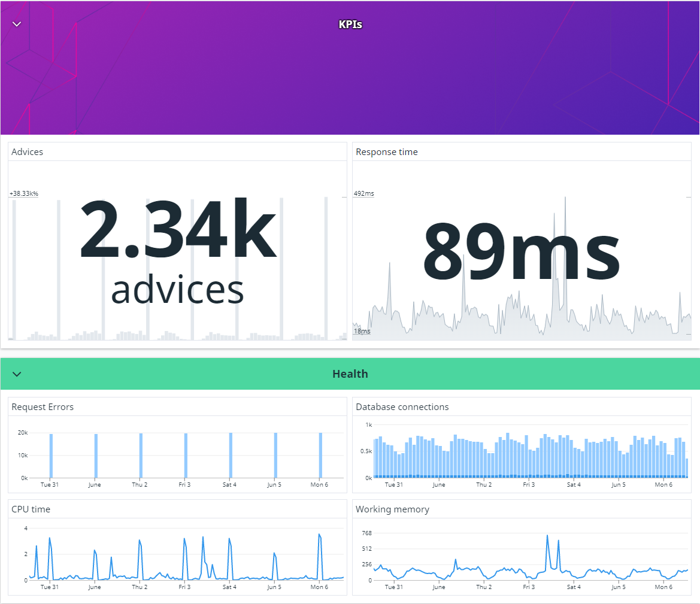Click the Tue 31 bar in Request Errors
Viewport: 700px width, 604px height.
tap(51, 456)
